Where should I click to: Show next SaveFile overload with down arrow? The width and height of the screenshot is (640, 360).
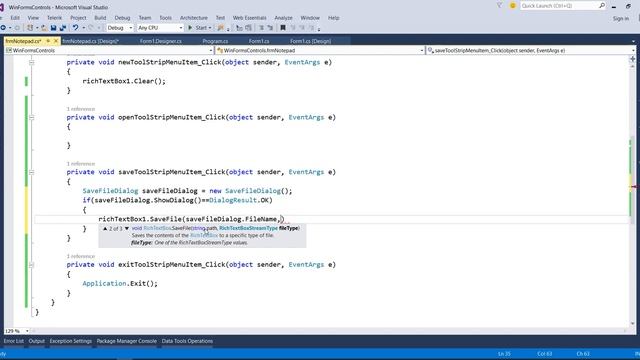pos(127,229)
